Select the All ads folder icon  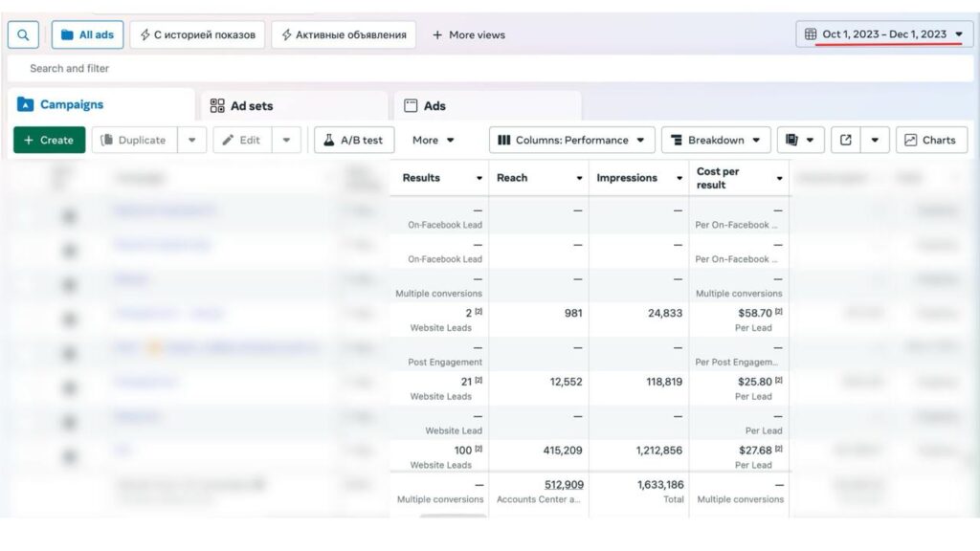point(66,34)
